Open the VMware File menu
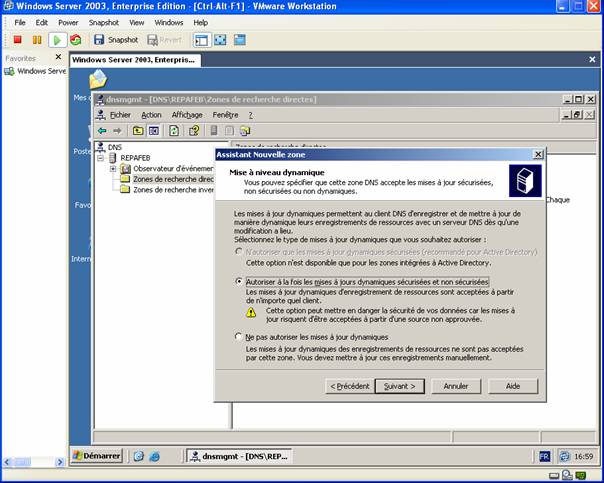The image size is (604, 483). pos(20,23)
